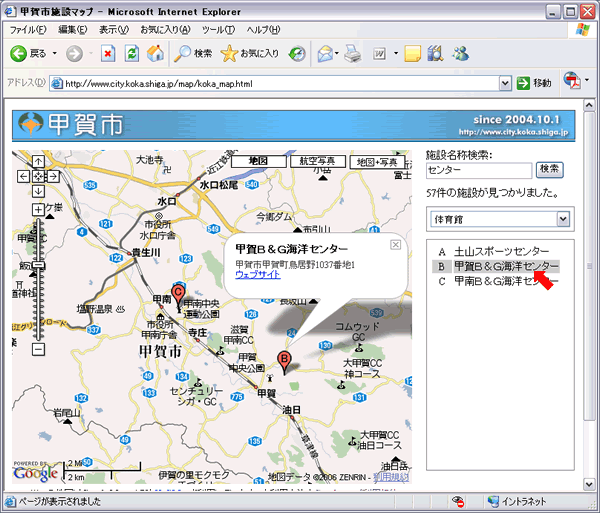Viewport: 600px width, 513px height.
Task: Open the 利用規約 terms link on map
Action: tap(391, 477)
